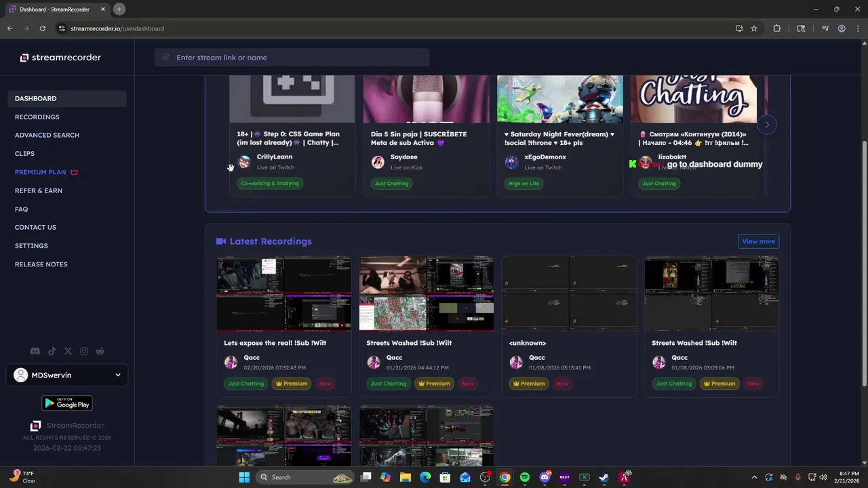Open the 01/21/2026 Streets Washed thumbnail
Screen dimensions: 868x488
(x=427, y=293)
